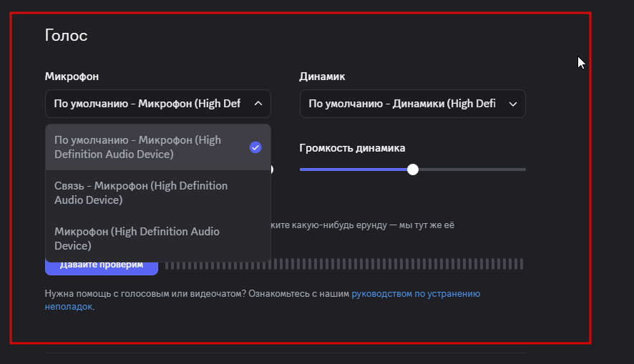Choose 'Связь – Микрофон (High Definition Audio Device)'

(157, 192)
